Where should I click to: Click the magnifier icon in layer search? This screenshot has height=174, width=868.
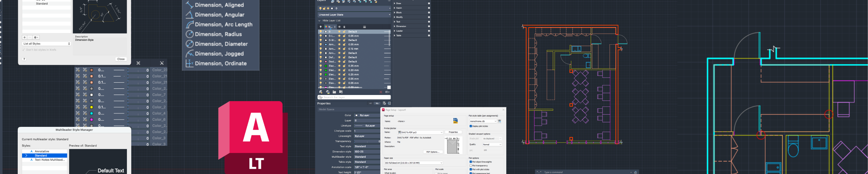click(320, 97)
